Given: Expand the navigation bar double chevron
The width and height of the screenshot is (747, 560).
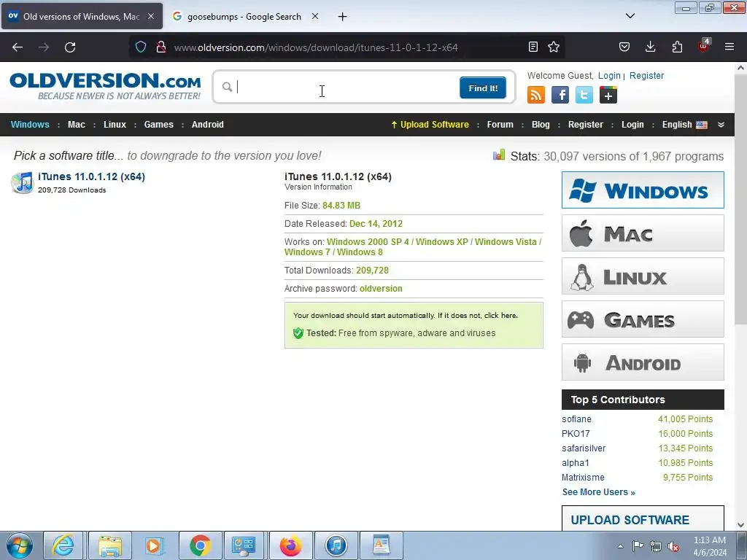Looking at the screenshot, I should pos(721,125).
